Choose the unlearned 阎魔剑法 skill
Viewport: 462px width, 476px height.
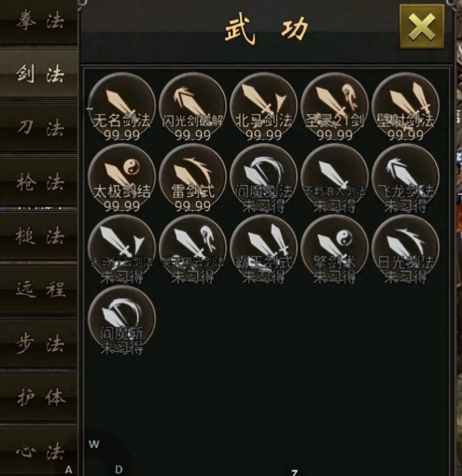click(263, 178)
